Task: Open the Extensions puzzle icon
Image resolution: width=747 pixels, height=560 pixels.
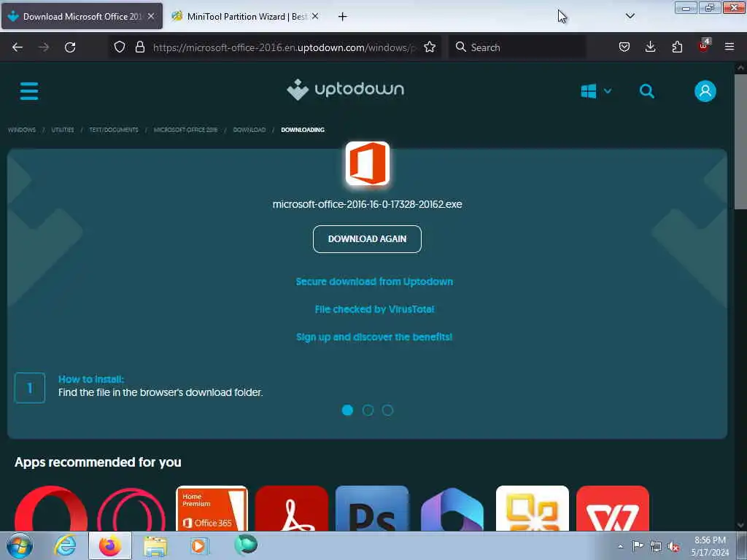Action: tap(677, 47)
